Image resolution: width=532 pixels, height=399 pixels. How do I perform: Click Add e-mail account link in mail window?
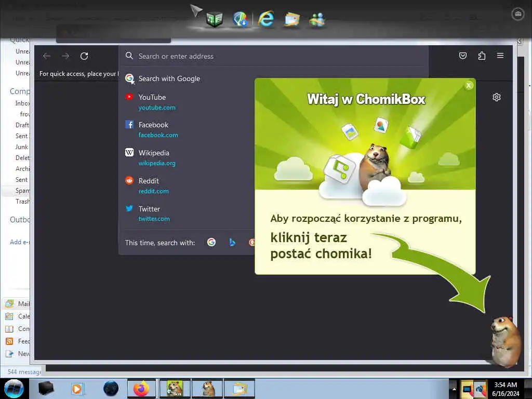click(20, 242)
